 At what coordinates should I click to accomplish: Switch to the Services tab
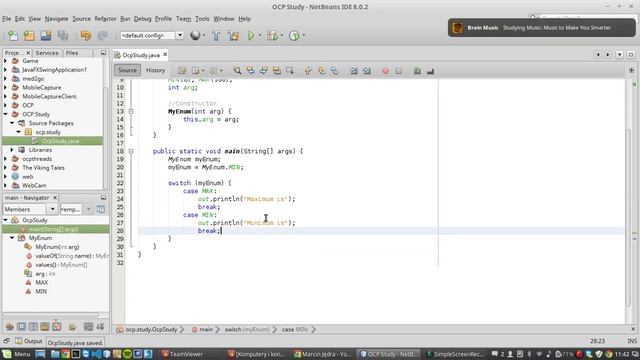coord(47,53)
